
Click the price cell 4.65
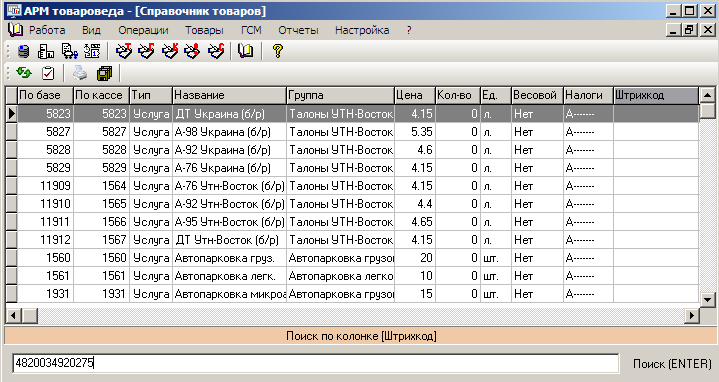click(415, 222)
